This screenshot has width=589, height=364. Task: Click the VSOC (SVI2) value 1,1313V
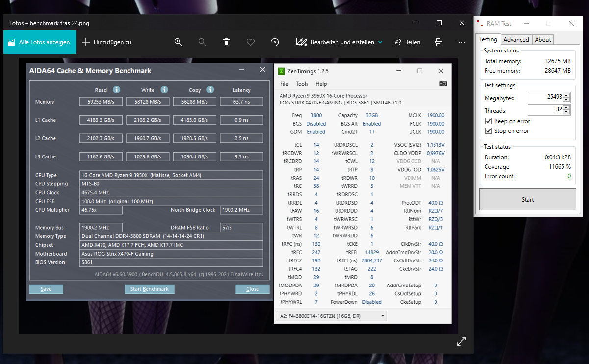tap(435, 145)
